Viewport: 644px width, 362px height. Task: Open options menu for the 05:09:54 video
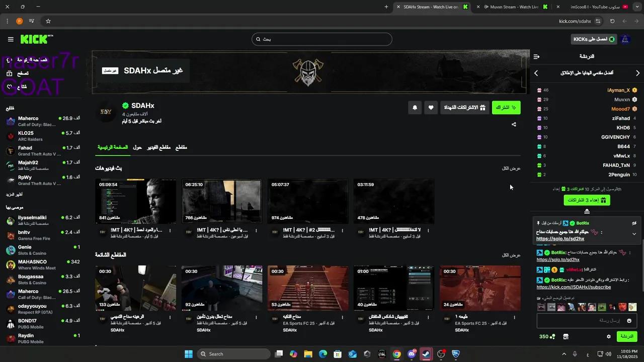pos(170,230)
